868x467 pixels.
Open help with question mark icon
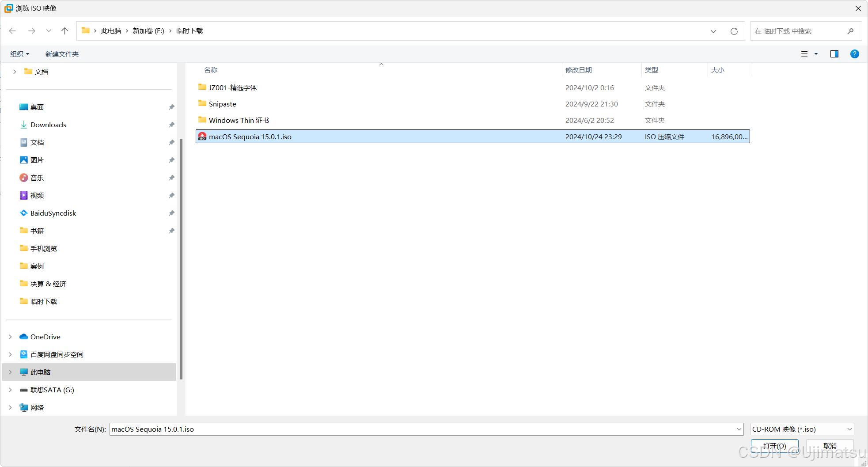tap(855, 54)
